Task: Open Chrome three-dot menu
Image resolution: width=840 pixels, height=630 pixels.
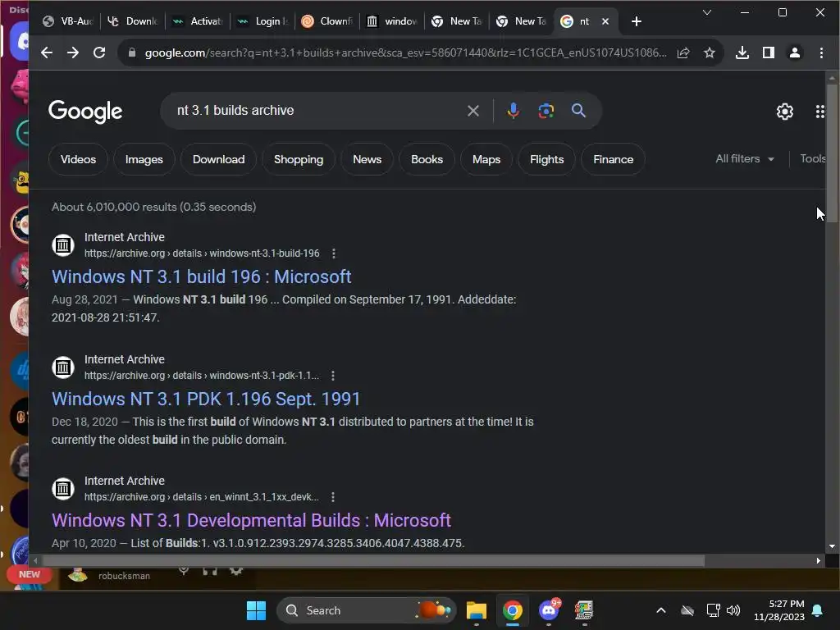Action: tap(820, 52)
